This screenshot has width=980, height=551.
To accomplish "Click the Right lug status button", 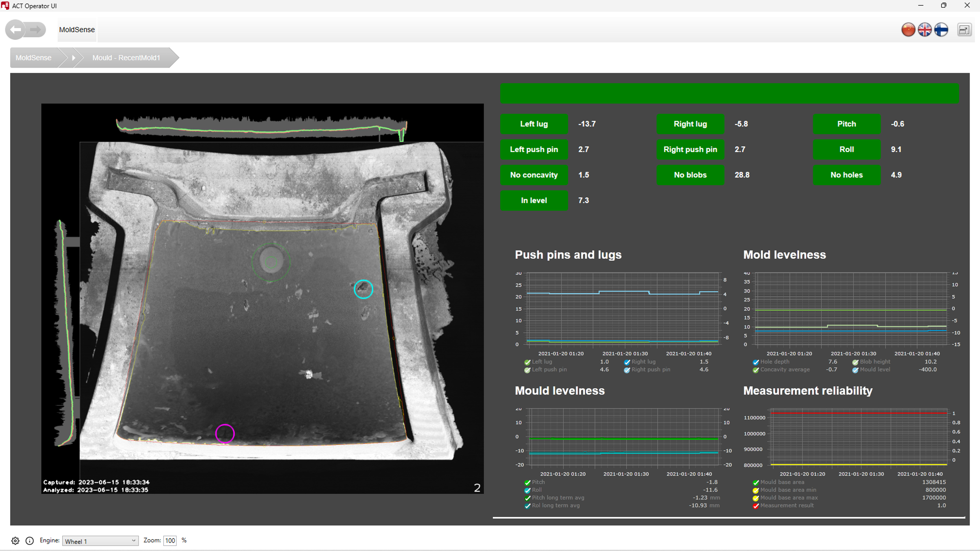I will [690, 124].
